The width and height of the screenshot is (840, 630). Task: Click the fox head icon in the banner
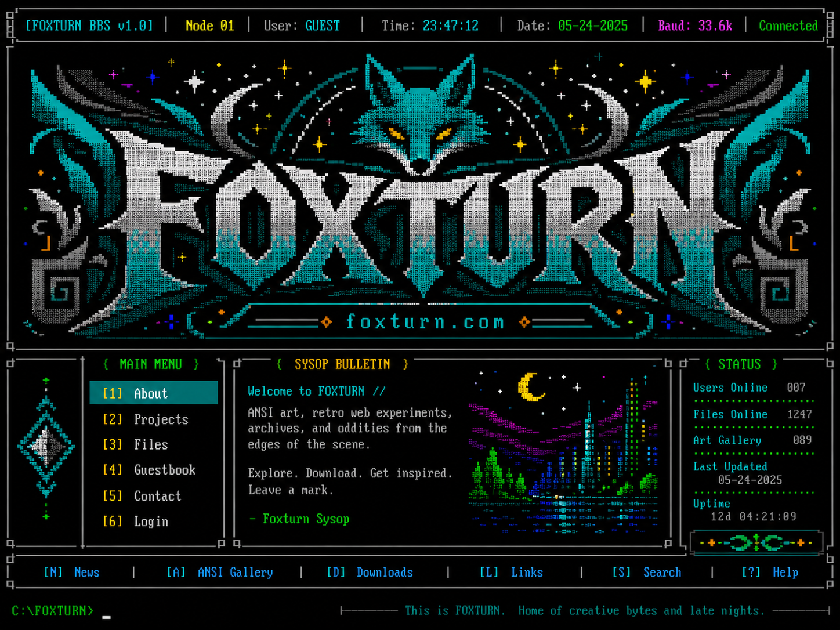click(420, 114)
